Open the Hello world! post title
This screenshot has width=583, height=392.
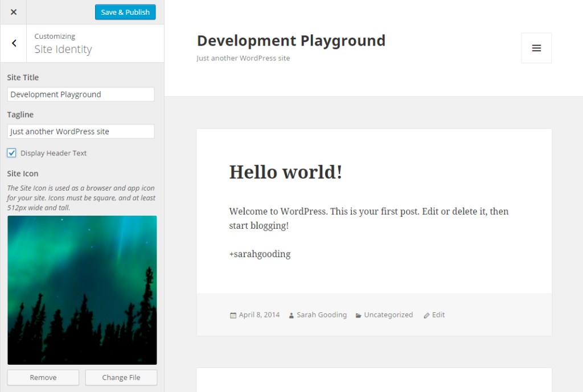[x=285, y=172]
